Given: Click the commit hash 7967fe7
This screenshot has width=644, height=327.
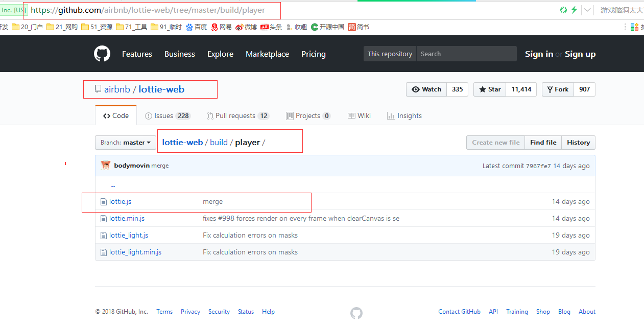Looking at the screenshot, I should click(x=538, y=166).
